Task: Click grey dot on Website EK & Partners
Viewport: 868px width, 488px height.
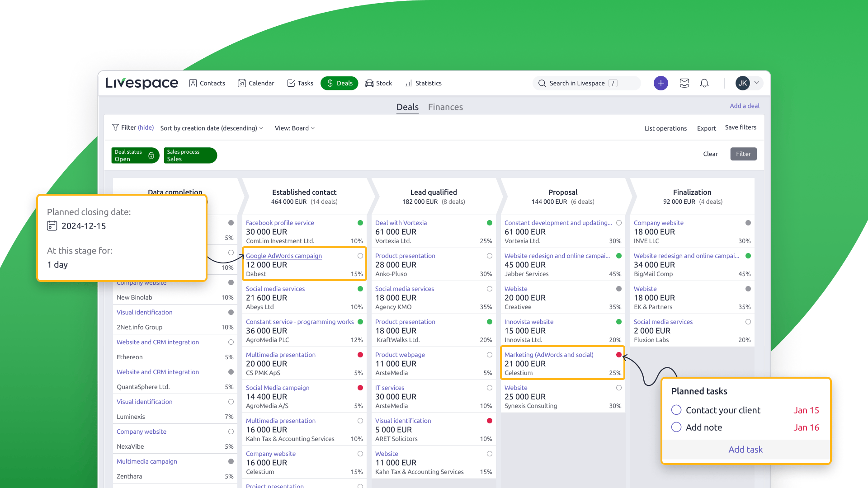Action: point(748,289)
